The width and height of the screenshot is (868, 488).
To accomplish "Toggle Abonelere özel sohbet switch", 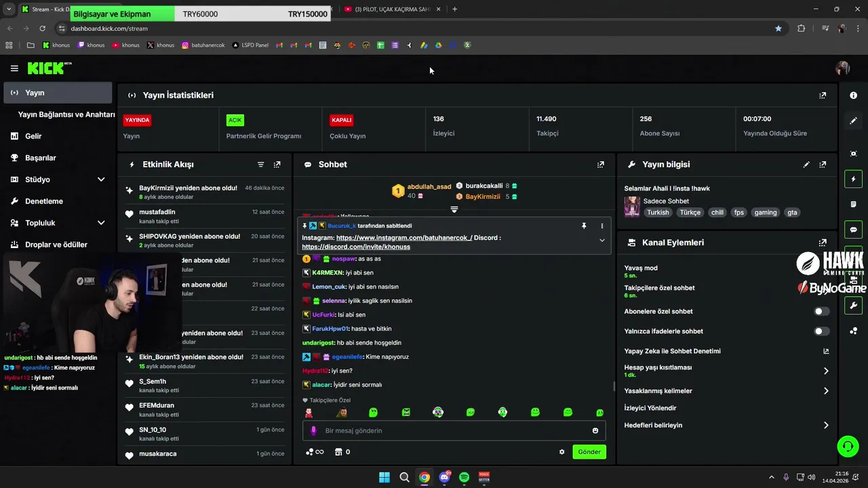I will (x=821, y=312).
